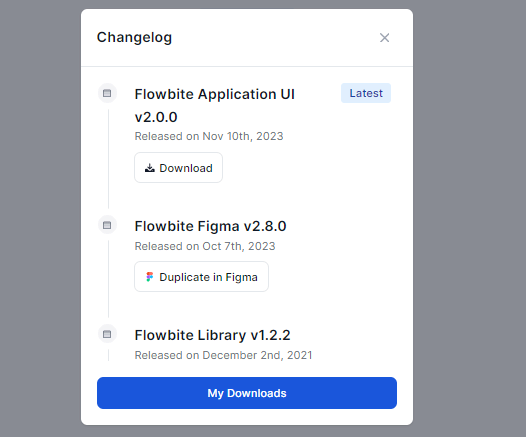Click the calendar icon beside Flowbite Application UI
The image size is (526, 437).
pyautogui.click(x=107, y=93)
